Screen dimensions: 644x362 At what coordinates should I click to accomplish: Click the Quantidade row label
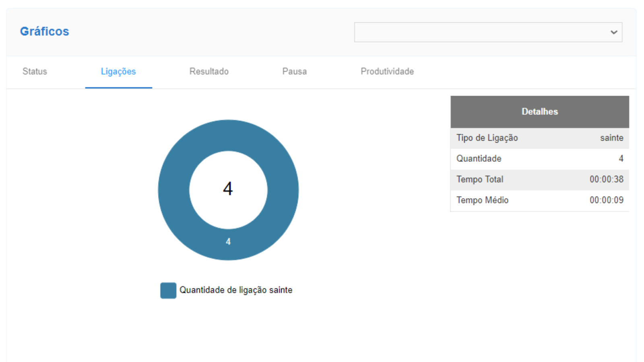(x=479, y=158)
